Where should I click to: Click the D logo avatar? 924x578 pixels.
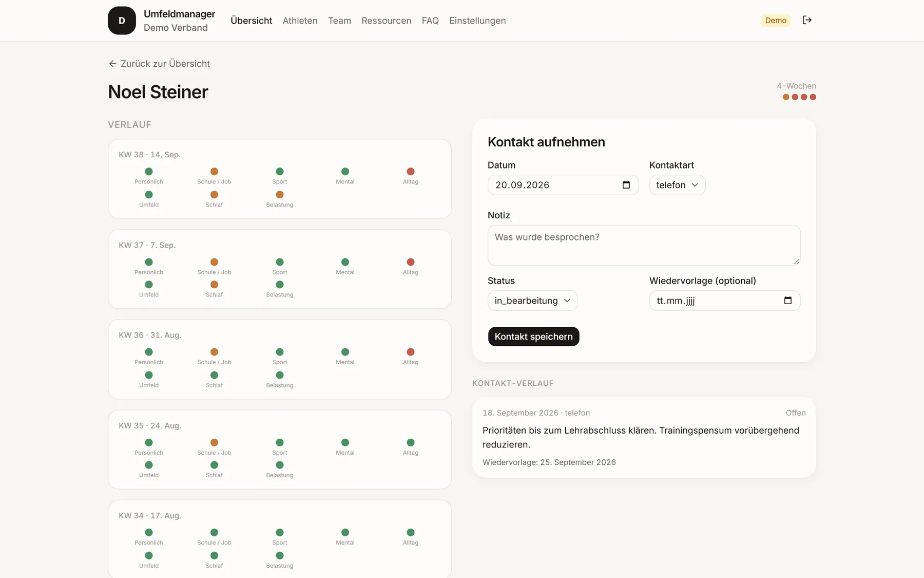click(122, 21)
